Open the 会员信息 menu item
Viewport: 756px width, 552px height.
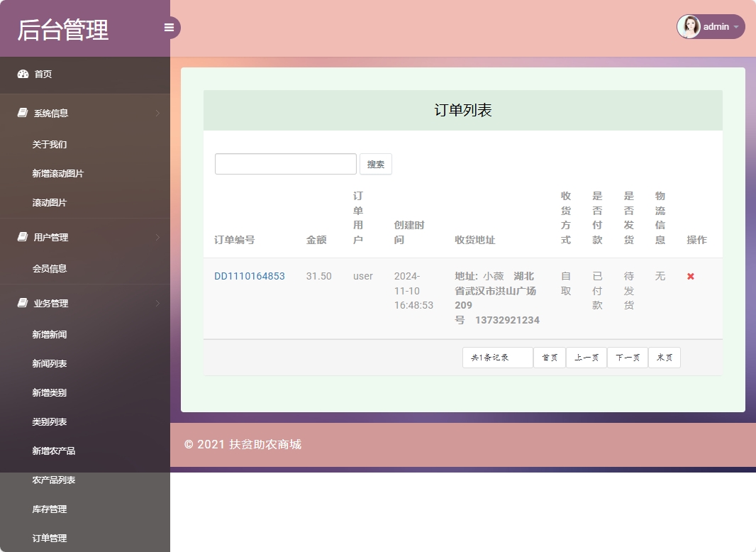50,269
